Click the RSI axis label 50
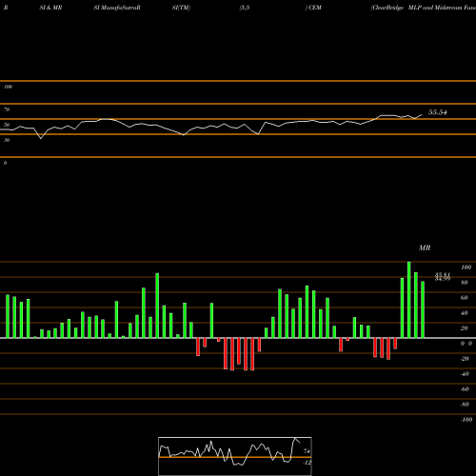The image size is (476, 476). 7,125
